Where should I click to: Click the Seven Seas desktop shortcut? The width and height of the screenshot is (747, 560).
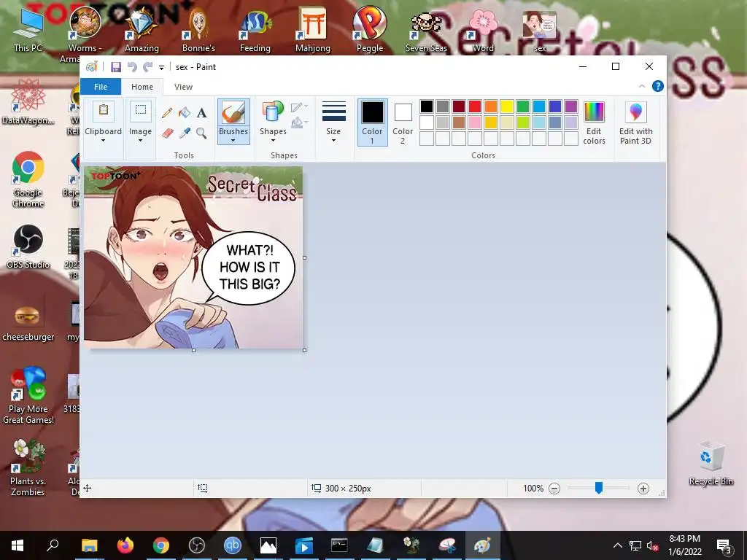coord(426,31)
